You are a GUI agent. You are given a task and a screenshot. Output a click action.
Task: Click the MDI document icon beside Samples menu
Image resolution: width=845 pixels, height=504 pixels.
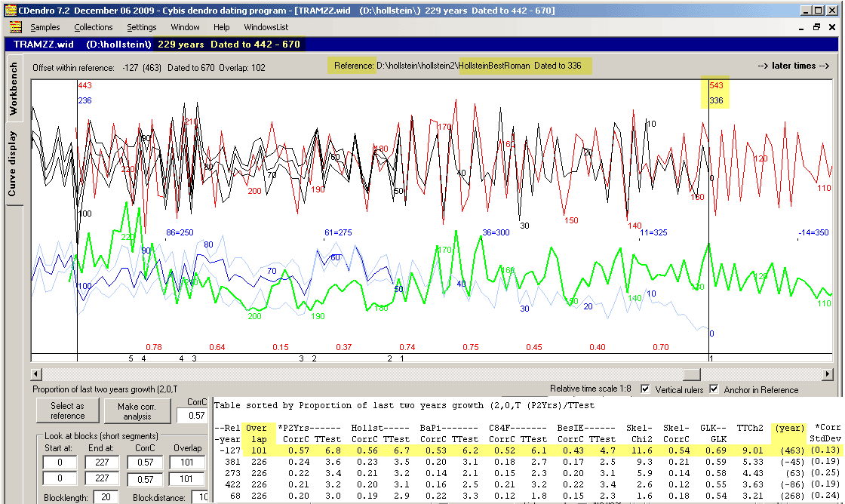[16, 27]
